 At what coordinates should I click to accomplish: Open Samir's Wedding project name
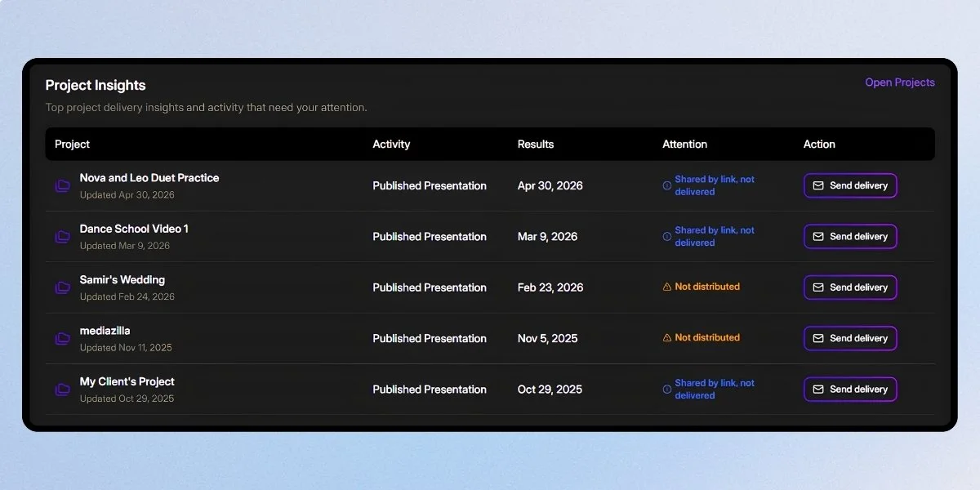pyautogui.click(x=122, y=279)
